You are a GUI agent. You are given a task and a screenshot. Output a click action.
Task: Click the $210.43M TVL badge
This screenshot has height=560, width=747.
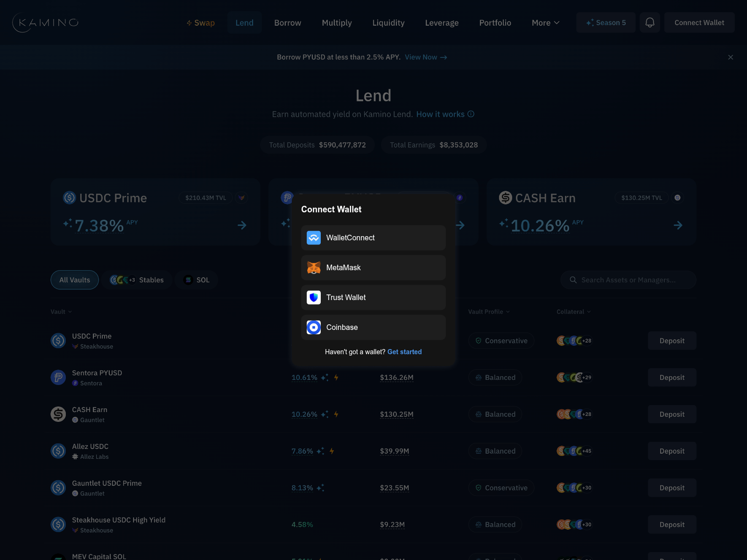coord(205,198)
